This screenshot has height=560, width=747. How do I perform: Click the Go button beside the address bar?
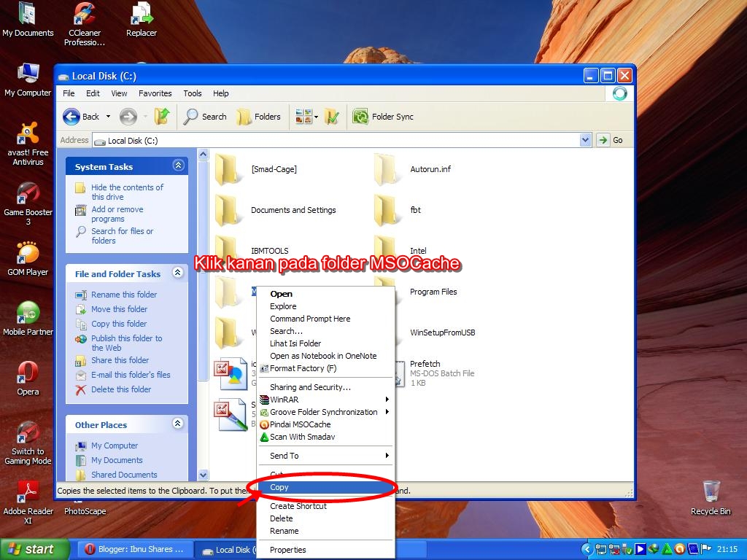click(x=611, y=140)
